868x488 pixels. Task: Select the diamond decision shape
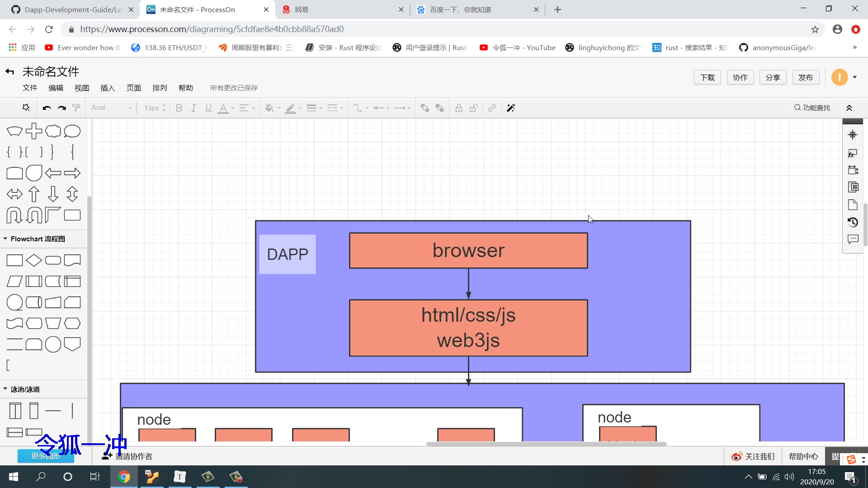tap(34, 260)
